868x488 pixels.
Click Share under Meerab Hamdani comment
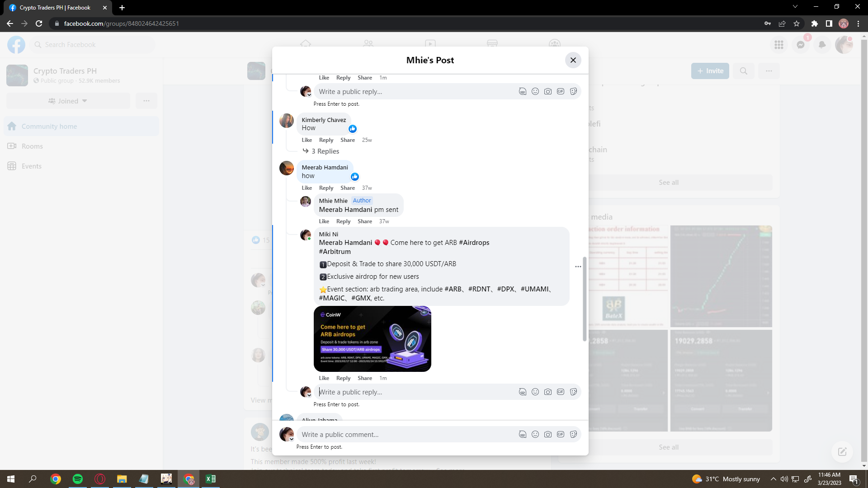347,188
